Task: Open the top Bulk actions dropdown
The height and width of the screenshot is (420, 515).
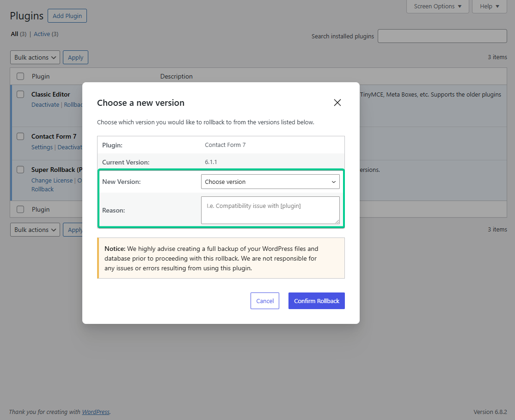Action: click(35, 57)
